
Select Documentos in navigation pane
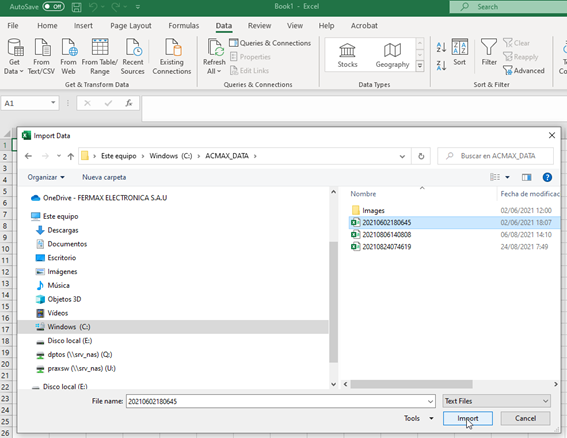(61, 244)
